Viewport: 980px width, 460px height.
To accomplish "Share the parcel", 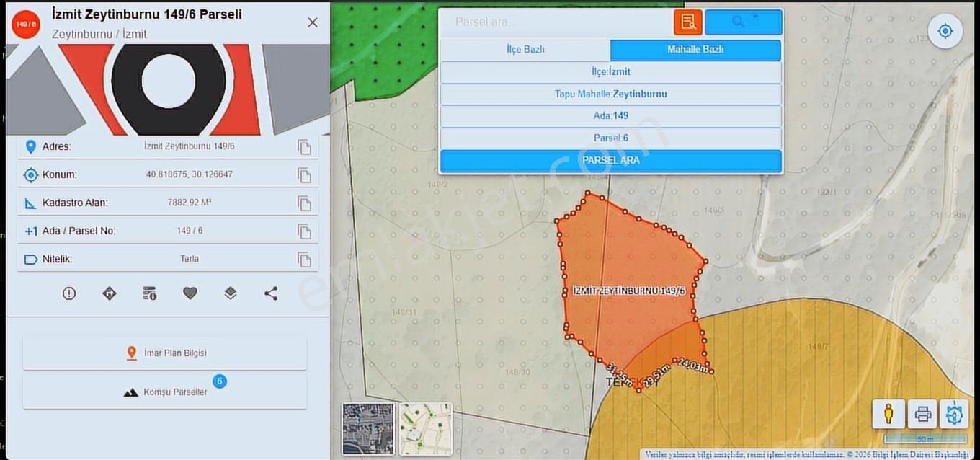I will point(271,293).
